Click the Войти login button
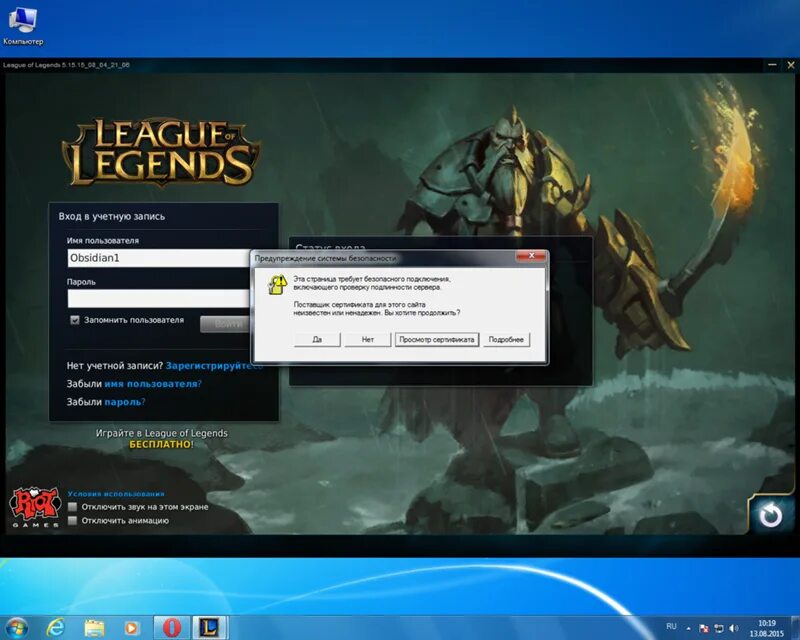The width and height of the screenshot is (800, 640). (x=225, y=324)
